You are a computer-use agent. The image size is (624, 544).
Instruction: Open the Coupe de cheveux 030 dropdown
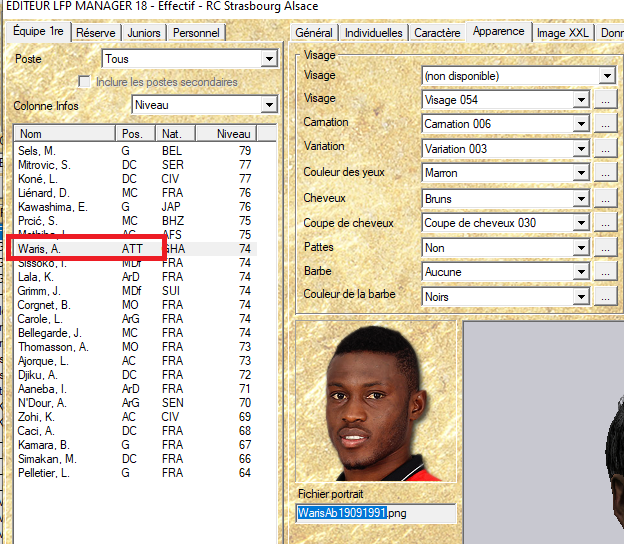click(x=505, y=223)
